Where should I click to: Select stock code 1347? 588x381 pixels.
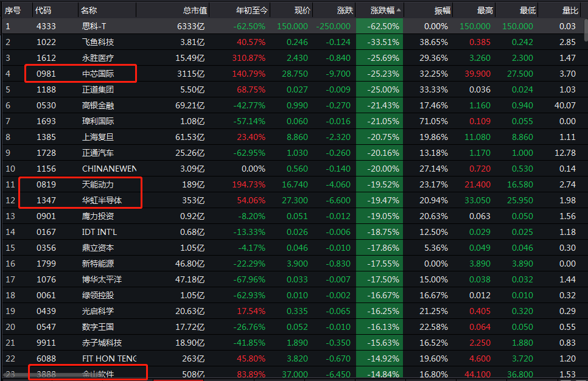[46, 200]
